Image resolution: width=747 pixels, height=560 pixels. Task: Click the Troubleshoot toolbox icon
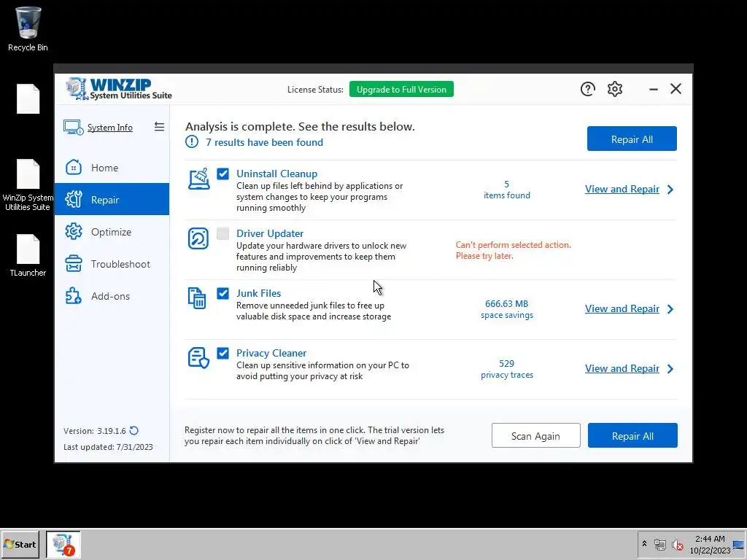[74, 264]
